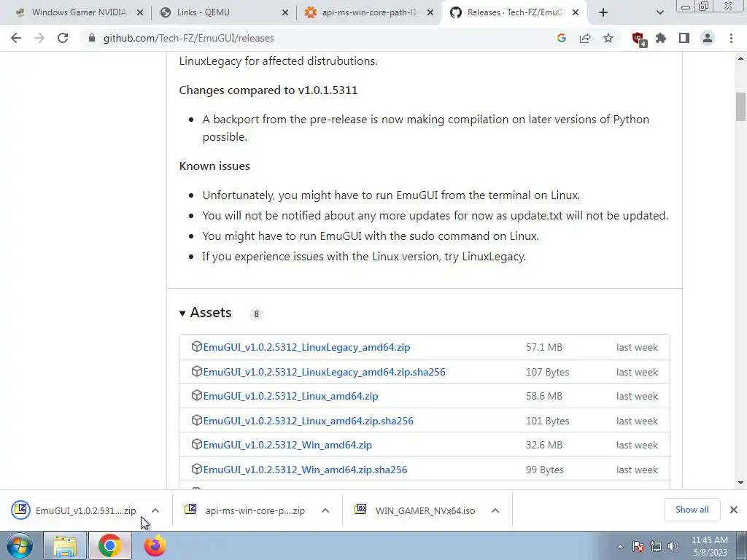Viewport: 747px width, 560px height.
Task: Open the Chrome profile avatar
Action: 708,38
